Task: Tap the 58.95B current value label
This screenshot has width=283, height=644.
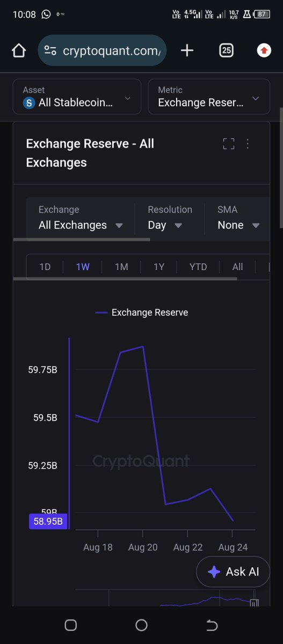Action: tap(48, 521)
